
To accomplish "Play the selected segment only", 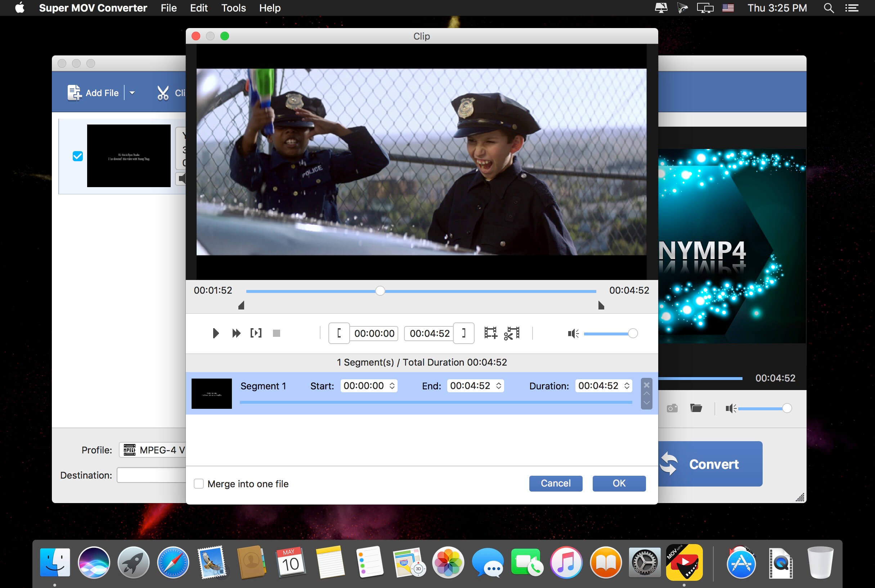I will coord(256,333).
